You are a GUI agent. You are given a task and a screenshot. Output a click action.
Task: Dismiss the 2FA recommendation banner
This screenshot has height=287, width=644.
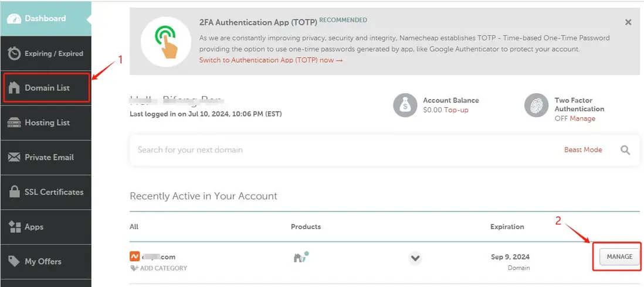pyautogui.click(x=628, y=22)
